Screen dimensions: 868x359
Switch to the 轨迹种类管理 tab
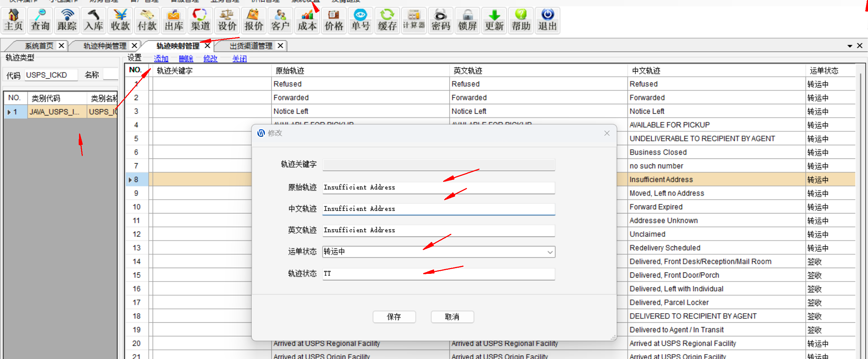[x=104, y=46]
